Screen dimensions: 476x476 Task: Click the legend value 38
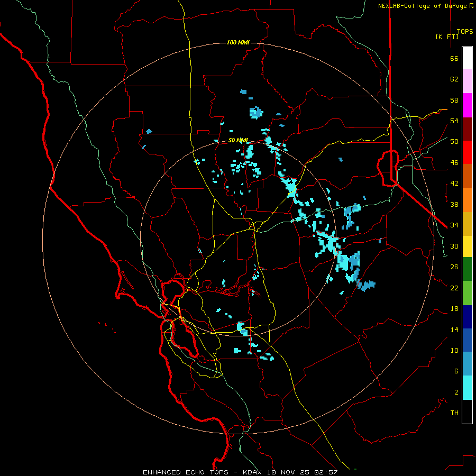pos(454,204)
